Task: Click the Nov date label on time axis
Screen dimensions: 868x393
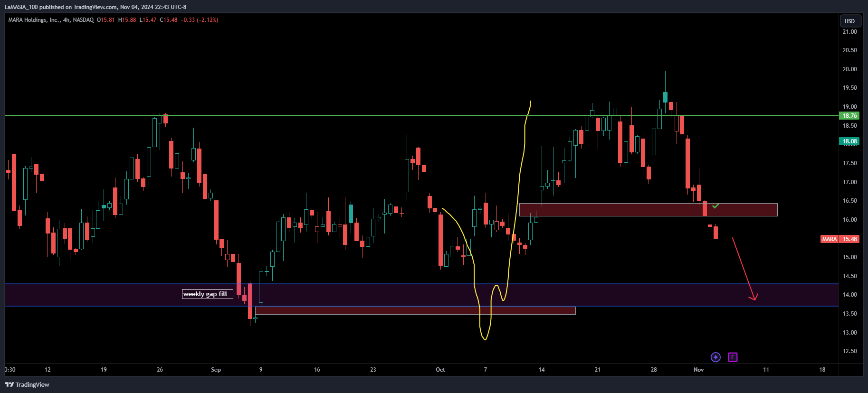Action: (698, 370)
